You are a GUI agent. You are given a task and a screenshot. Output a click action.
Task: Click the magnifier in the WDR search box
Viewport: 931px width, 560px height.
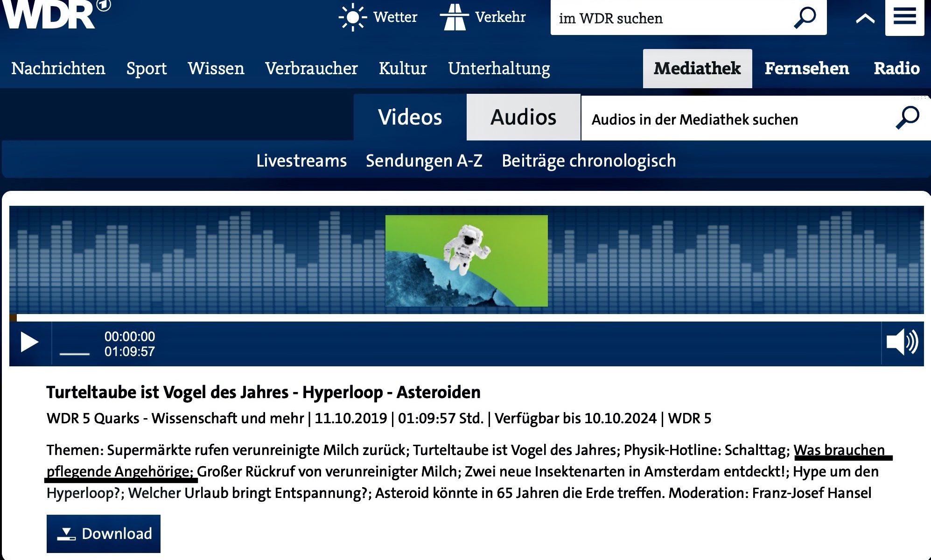click(805, 18)
